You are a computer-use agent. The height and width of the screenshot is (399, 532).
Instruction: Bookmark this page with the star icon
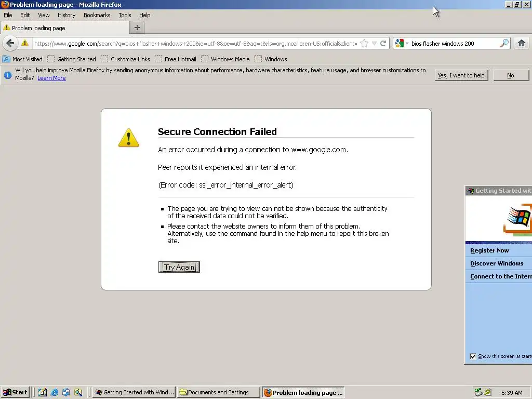coord(364,44)
